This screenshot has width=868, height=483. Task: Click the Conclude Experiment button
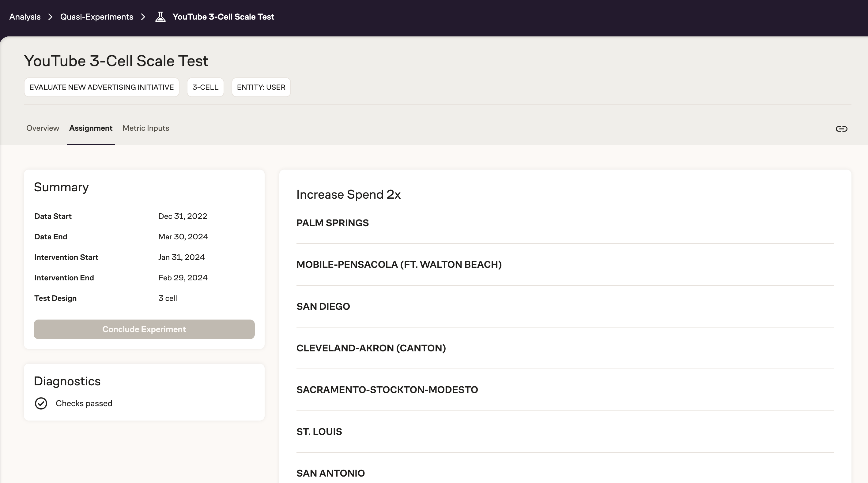click(x=144, y=329)
